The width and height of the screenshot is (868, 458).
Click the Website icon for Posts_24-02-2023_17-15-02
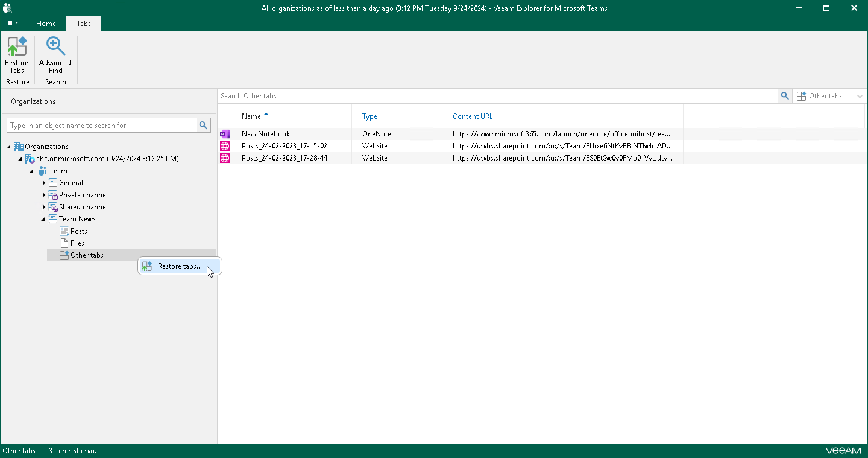point(225,145)
